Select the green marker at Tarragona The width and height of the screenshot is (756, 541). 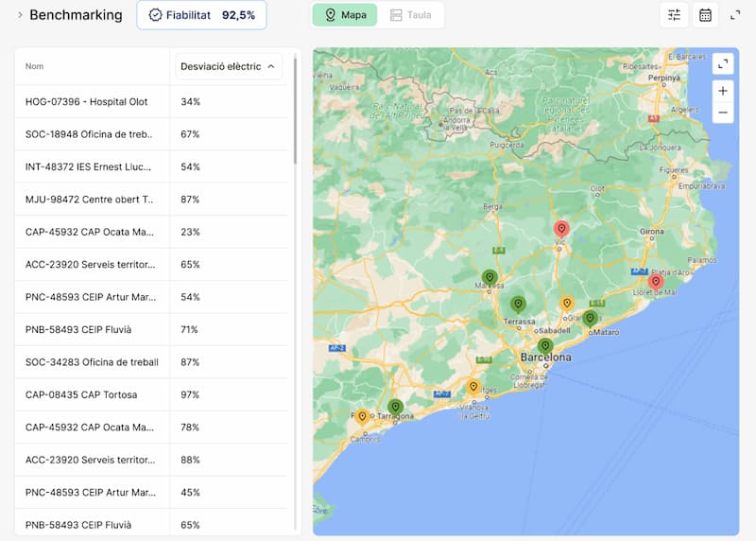click(395, 408)
